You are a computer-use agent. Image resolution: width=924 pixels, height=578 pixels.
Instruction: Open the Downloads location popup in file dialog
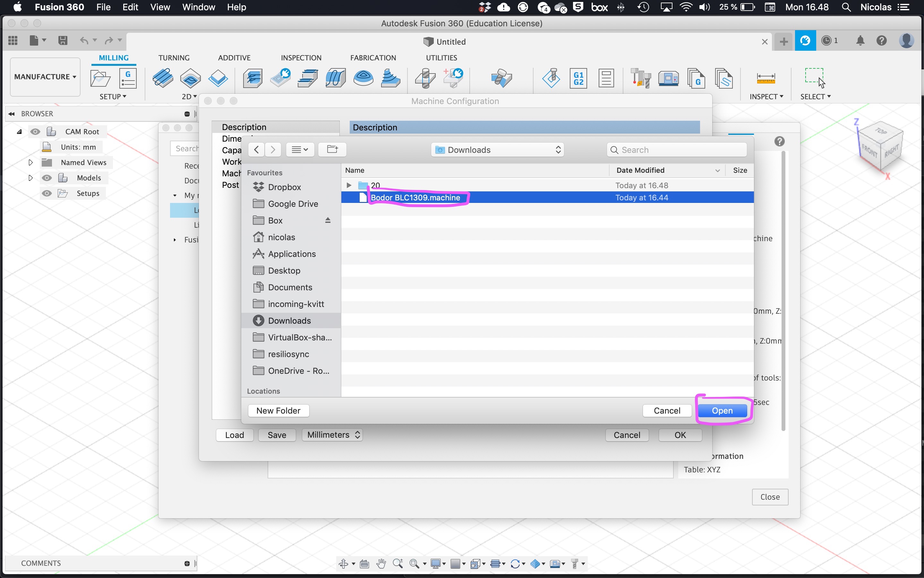pyautogui.click(x=498, y=149)
